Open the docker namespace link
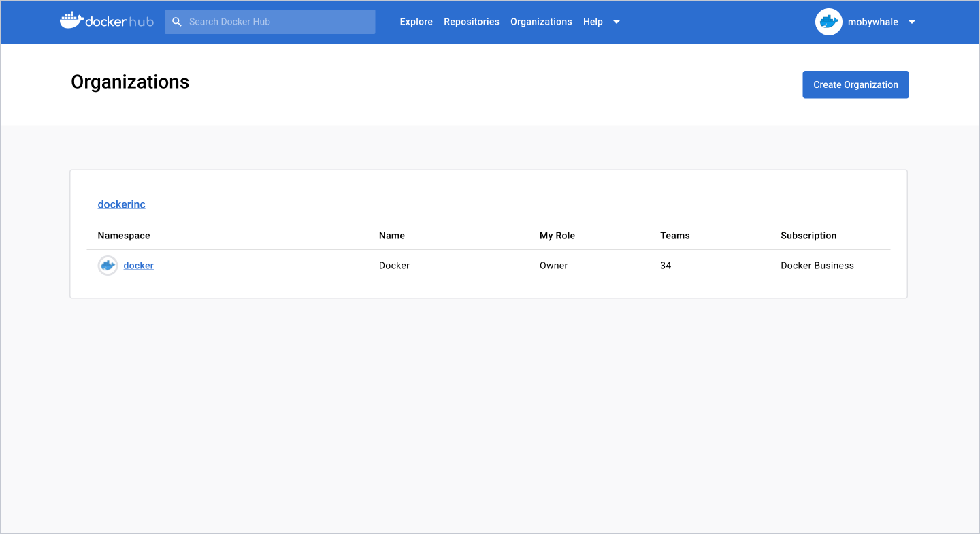Viewport: 980px width, 534px height. click(x=138, y=266)
